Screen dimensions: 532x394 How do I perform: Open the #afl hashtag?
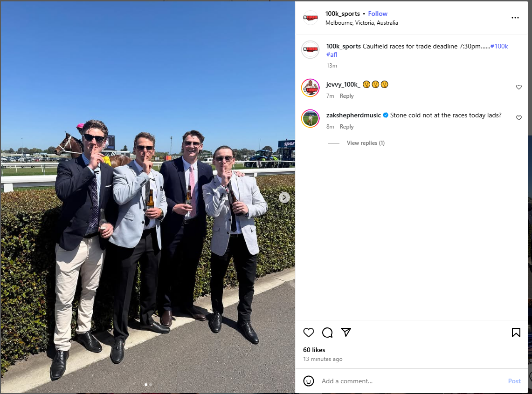[332, 54]
